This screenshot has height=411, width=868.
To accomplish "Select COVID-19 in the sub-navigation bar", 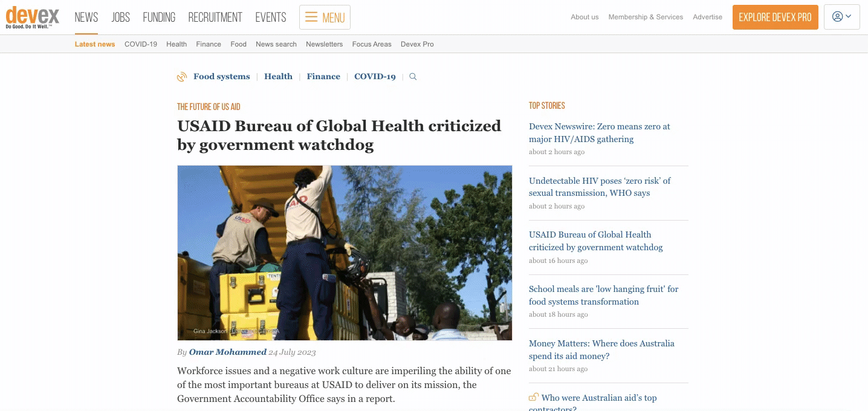I will (x=141, y=44).
